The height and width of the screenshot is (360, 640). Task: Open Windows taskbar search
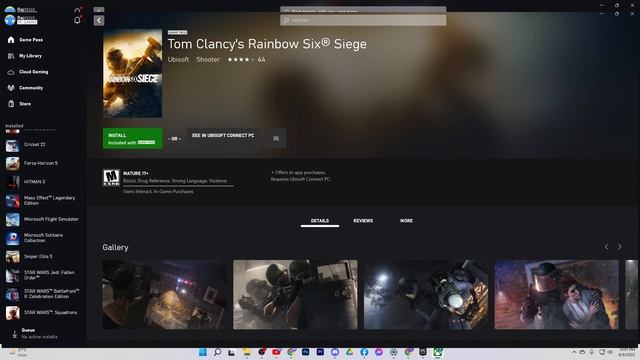(x=217, y=352)
